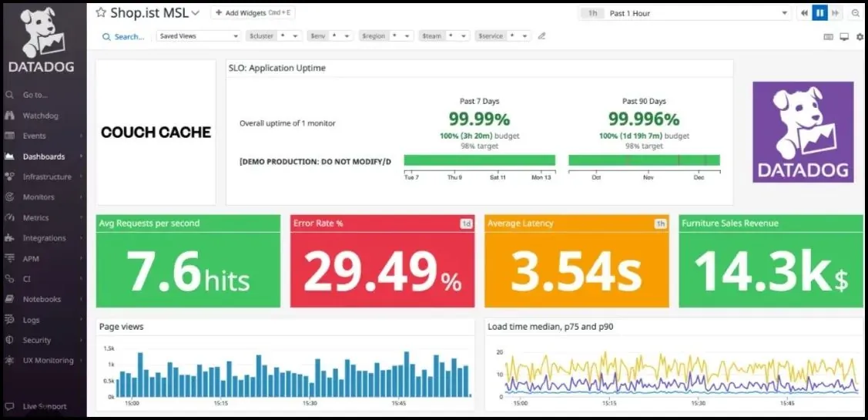Step time range backward
The height and width of the screenshot is (420, 868).
tap(804, 13)
